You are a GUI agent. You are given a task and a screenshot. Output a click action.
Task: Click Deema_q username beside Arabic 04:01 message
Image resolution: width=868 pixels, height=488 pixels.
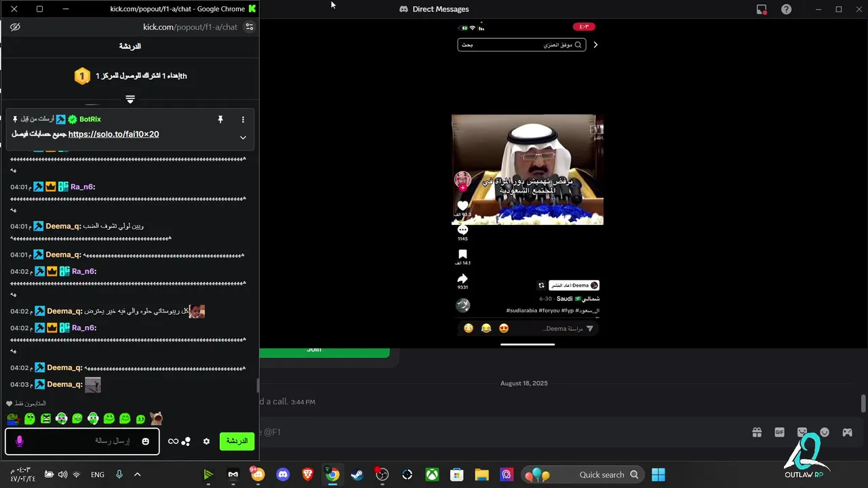click(64, 226)
